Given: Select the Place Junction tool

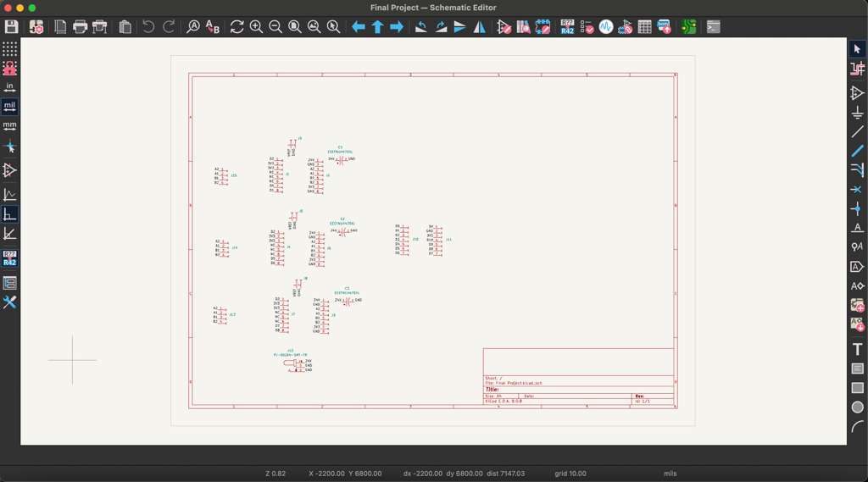Looking at the screenshot, I should [857, 208].
